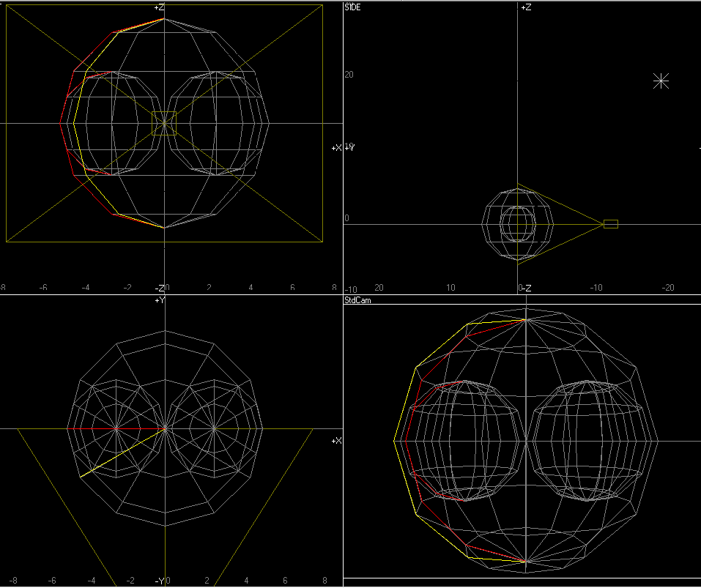The image size is (701, 588).
Task: Select the yellow highlighted edge in top view
Action: [122, 453]
